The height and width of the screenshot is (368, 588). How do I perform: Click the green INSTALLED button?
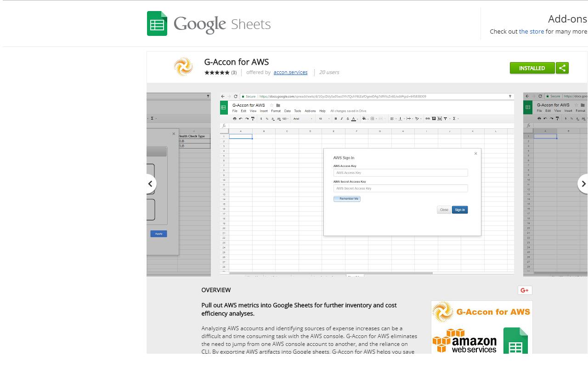click(532, 68)
